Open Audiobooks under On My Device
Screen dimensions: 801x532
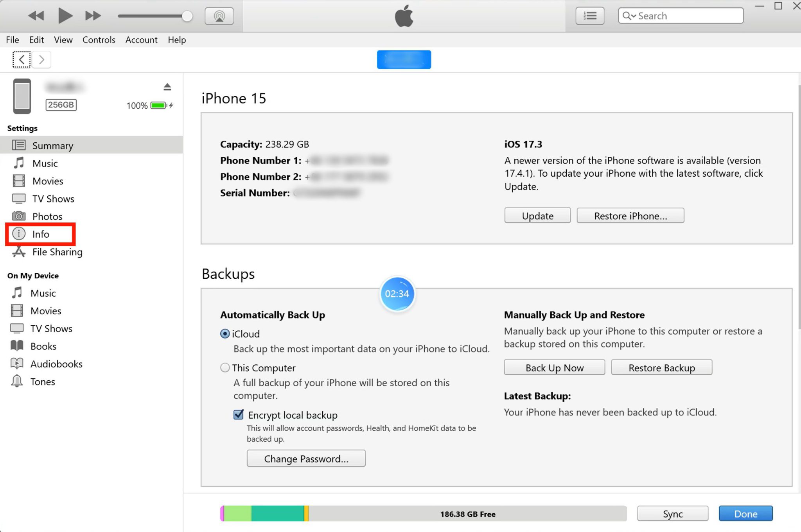pos(56,364)
